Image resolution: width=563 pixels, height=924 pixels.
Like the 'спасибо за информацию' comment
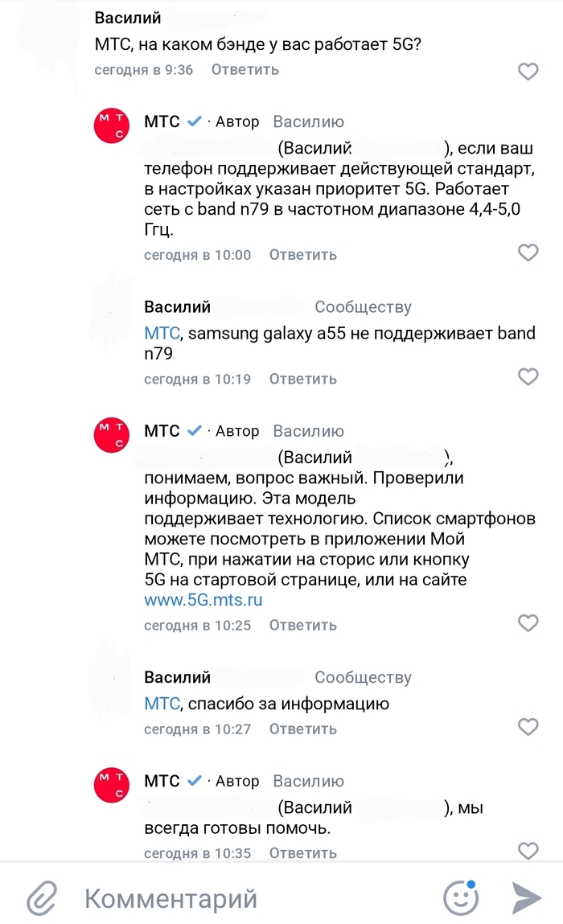(x=528, y=727)
